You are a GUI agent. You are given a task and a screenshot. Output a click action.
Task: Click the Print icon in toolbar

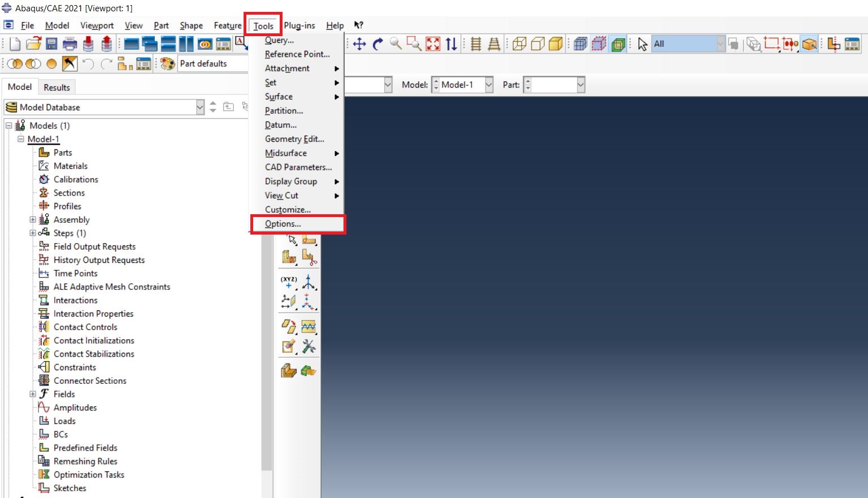[70, 44]
